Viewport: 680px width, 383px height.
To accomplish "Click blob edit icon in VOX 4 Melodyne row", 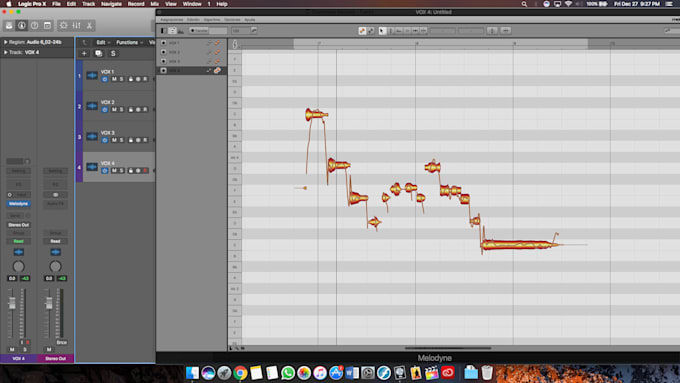I will click(217, 70).
